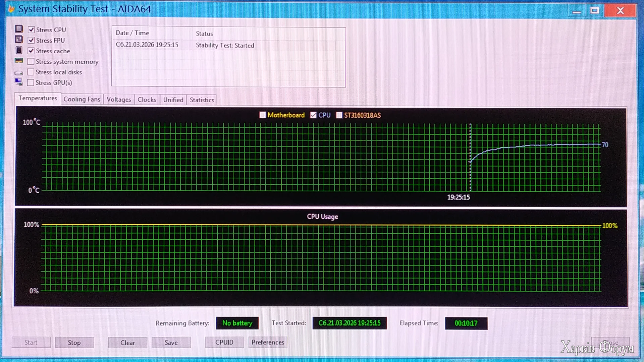Click the disk drive icon beside Stress local disks
This screenshot has width=644, height=362.
(x=19, y=73)
